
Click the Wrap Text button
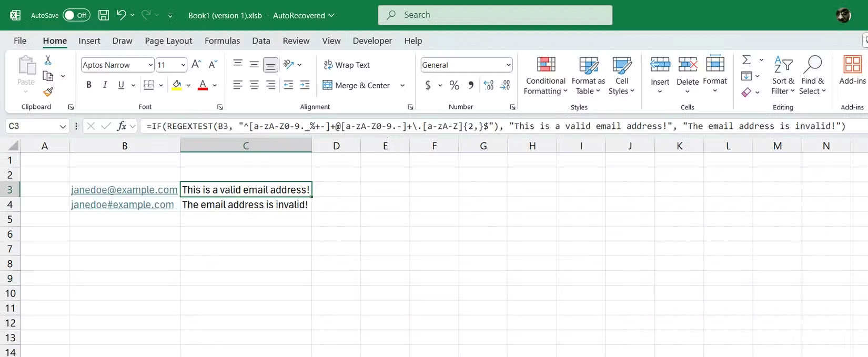click(347, 65)
